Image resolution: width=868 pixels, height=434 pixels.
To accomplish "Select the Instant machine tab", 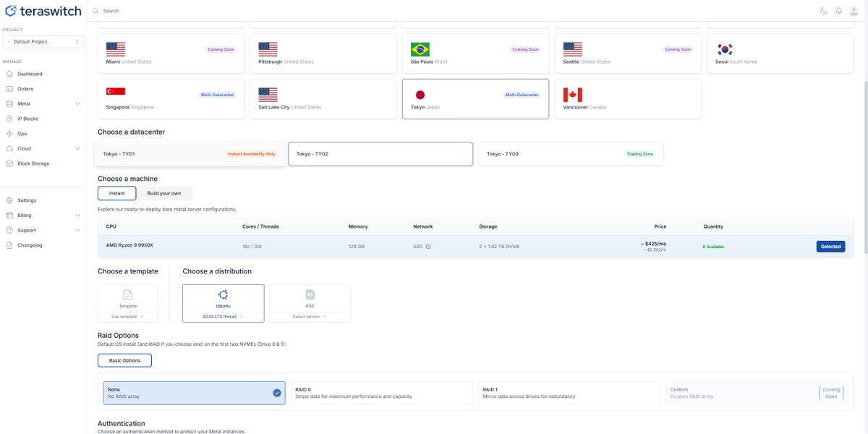I will (117, 193).
